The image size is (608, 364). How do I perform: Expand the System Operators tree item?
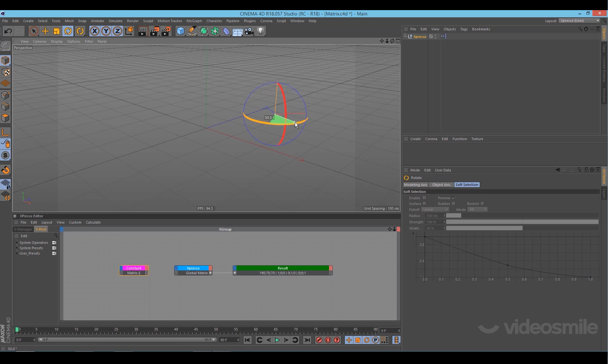coord(17,243)
